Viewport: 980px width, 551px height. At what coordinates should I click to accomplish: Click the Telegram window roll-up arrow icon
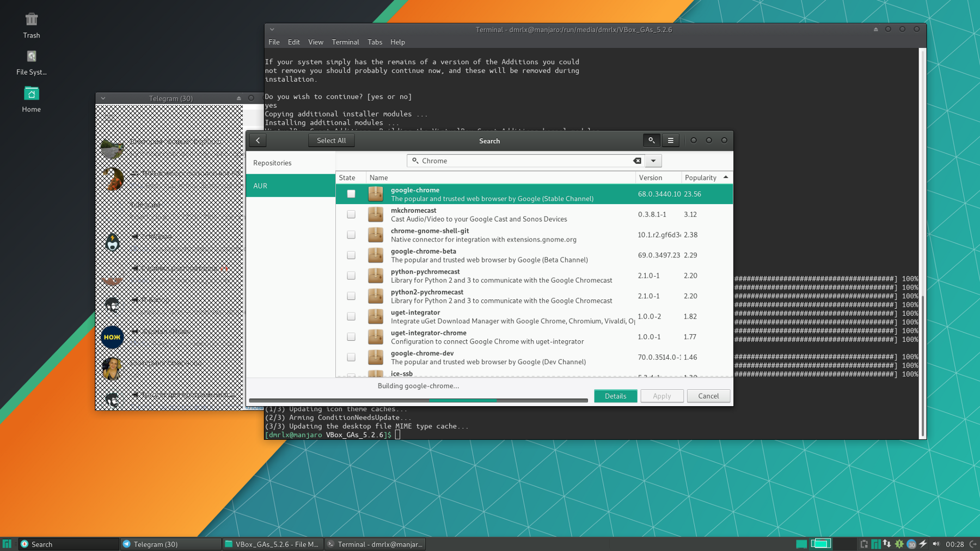tap(238, 99)
